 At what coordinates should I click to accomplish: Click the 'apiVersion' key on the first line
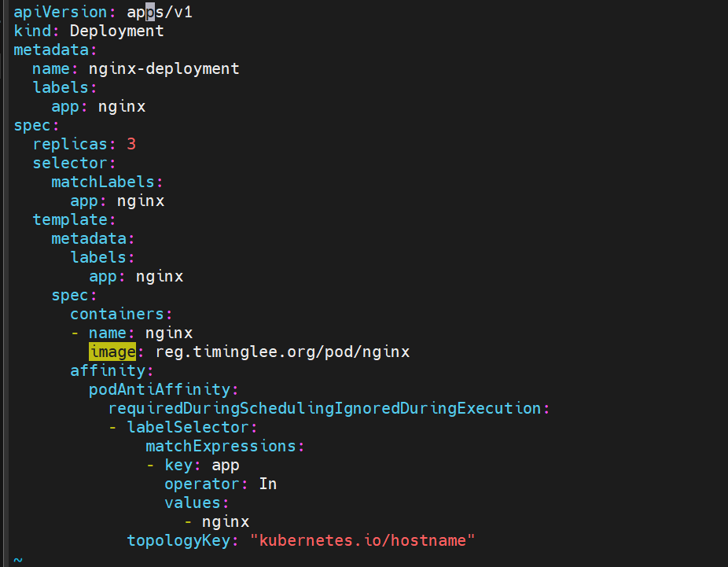(61, 12)
